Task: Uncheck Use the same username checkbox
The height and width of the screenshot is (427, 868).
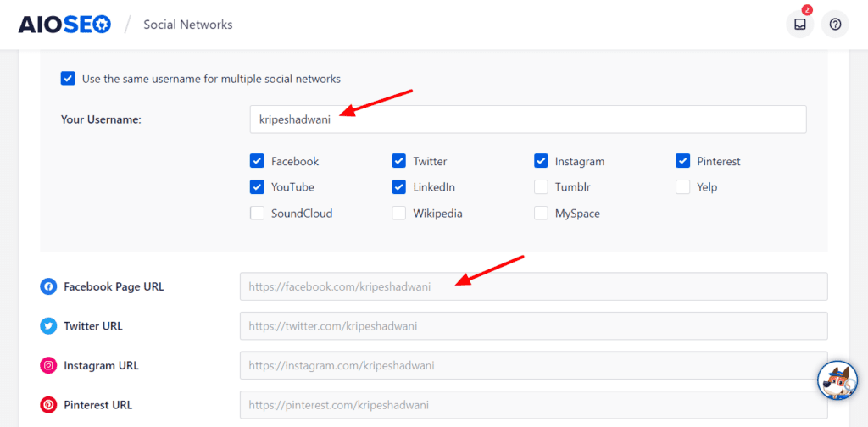Action: point(68,79)
